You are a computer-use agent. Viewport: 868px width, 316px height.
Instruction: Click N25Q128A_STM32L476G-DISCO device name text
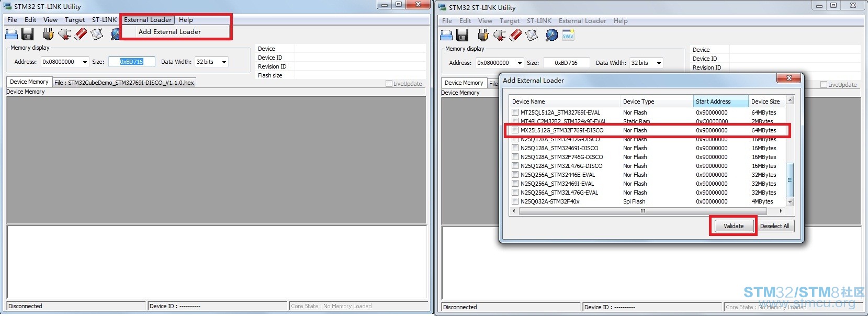coord(561,166)
